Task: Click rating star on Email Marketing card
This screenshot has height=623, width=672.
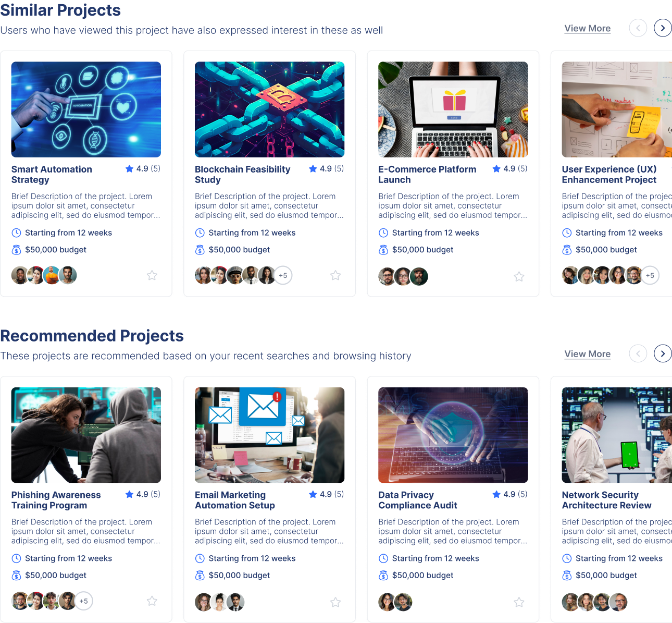Action: (x=313, y=494)
